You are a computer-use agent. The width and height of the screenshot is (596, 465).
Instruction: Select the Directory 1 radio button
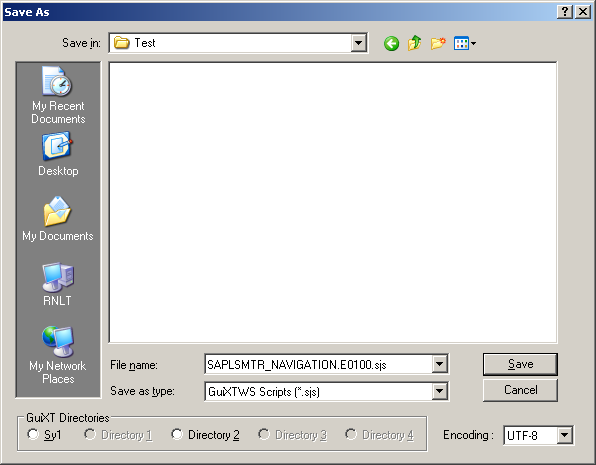(x=90, y=434)
